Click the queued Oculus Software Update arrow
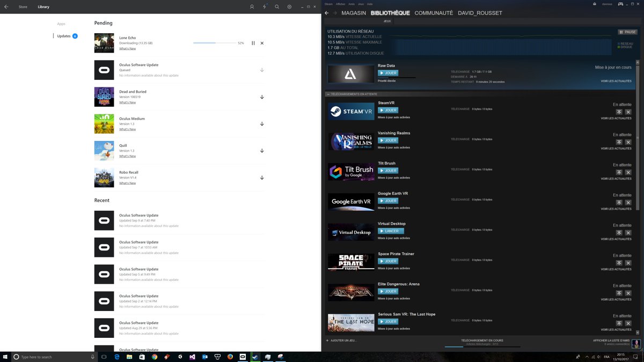644x362 pixels. pos(262,70)
